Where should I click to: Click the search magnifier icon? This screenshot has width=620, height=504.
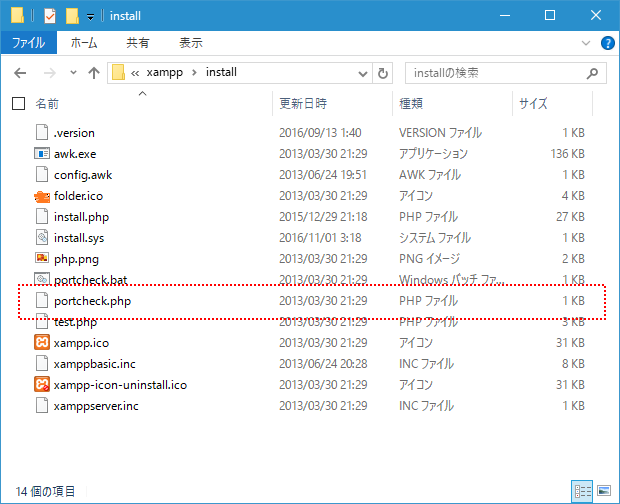pos(592,73)
